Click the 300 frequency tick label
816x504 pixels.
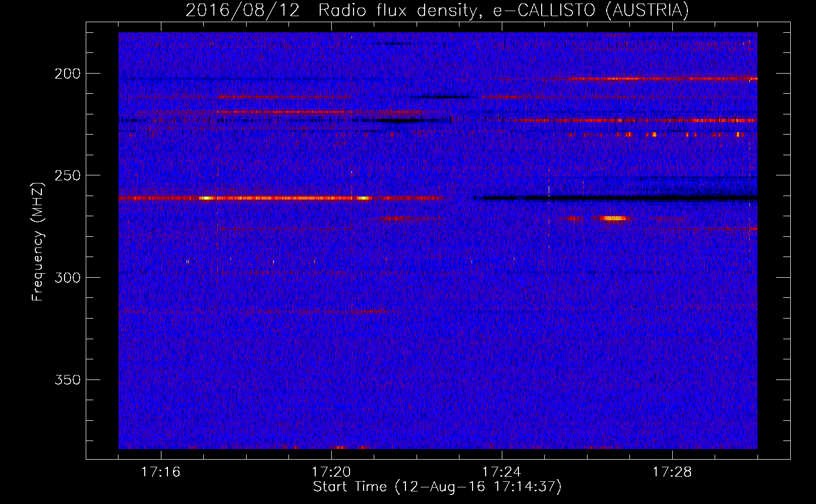click(x=67, y=278)
